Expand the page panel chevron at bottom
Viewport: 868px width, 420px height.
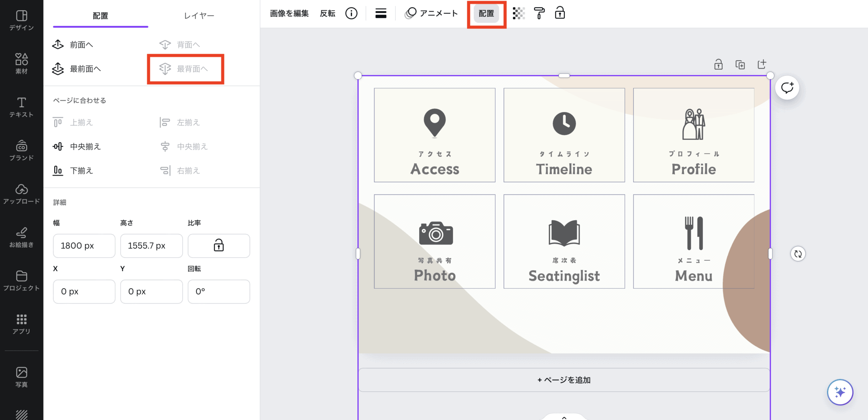pyautogui.click(x=564, y=417)
